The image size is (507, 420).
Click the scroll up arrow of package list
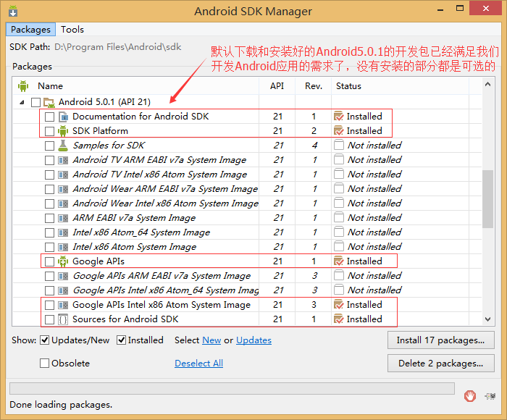click(x=488, y=85)
